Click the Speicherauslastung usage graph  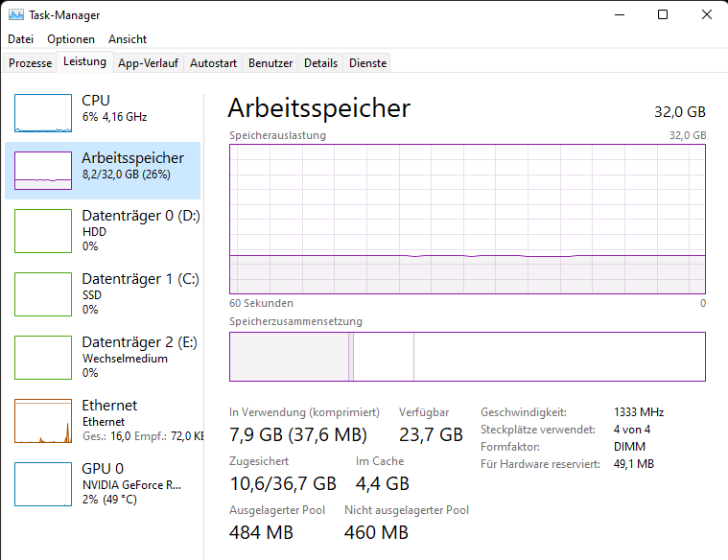467,219
